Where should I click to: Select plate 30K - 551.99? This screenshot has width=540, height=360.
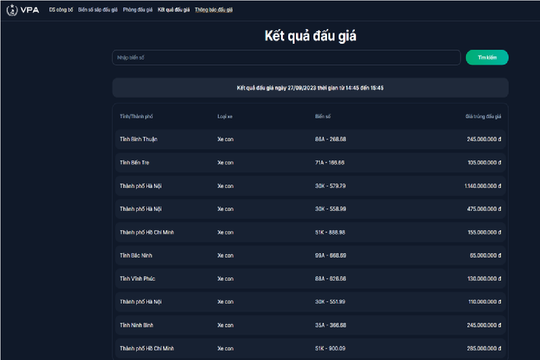coord(330,302)
